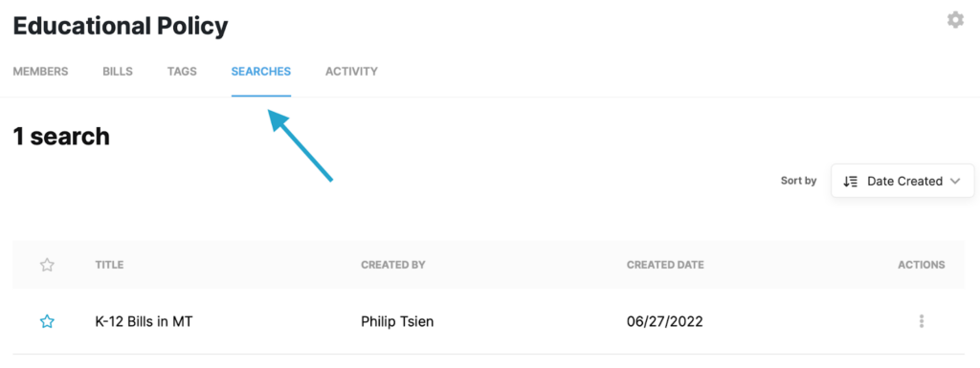The height and width of the screenshot is (368, 980).
Task: Select the Searches tab
Action: coord(260,71)
